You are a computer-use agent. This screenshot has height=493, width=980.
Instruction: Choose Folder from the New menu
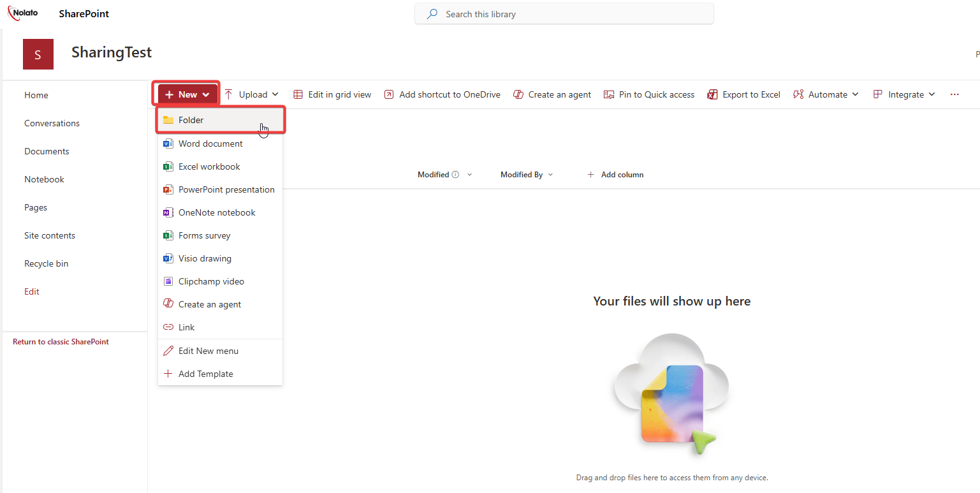click(x=221, y=120)
